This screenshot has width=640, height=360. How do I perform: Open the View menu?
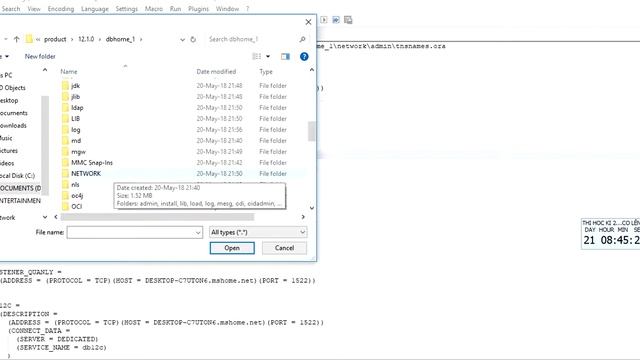tap(34, 9)
